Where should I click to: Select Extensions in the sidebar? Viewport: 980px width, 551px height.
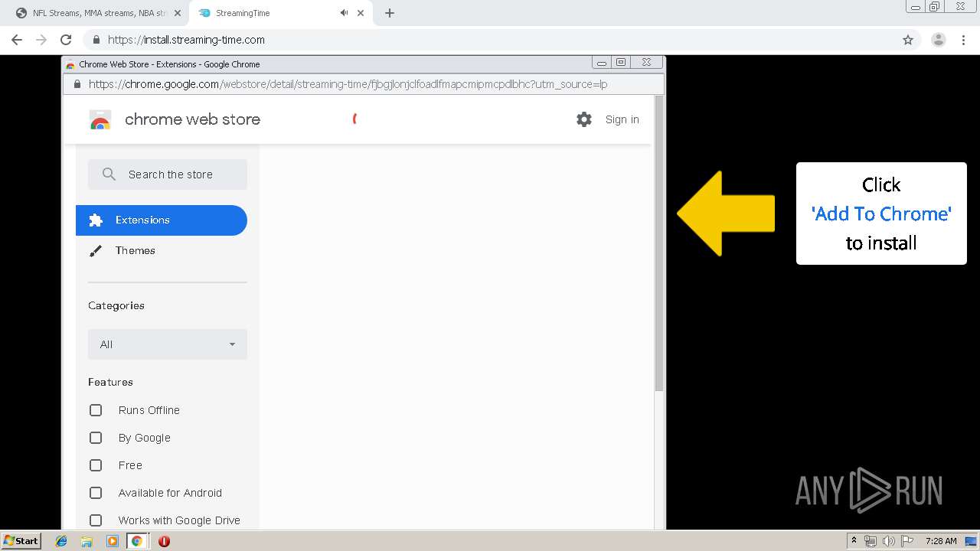click(162, 220)
